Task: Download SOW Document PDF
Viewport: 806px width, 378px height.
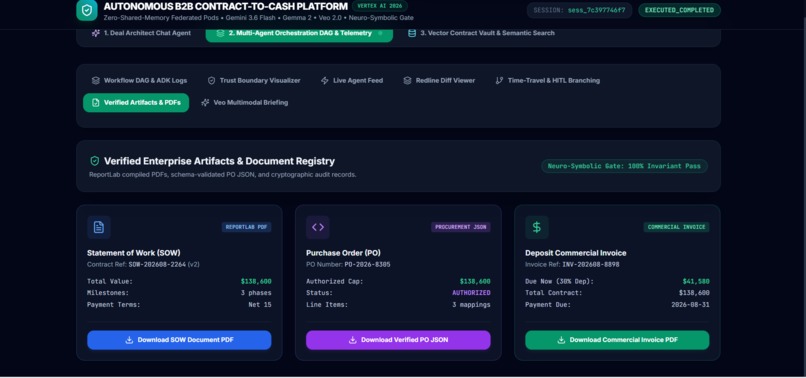Action: pyautogui.click(x=179, y=340)
